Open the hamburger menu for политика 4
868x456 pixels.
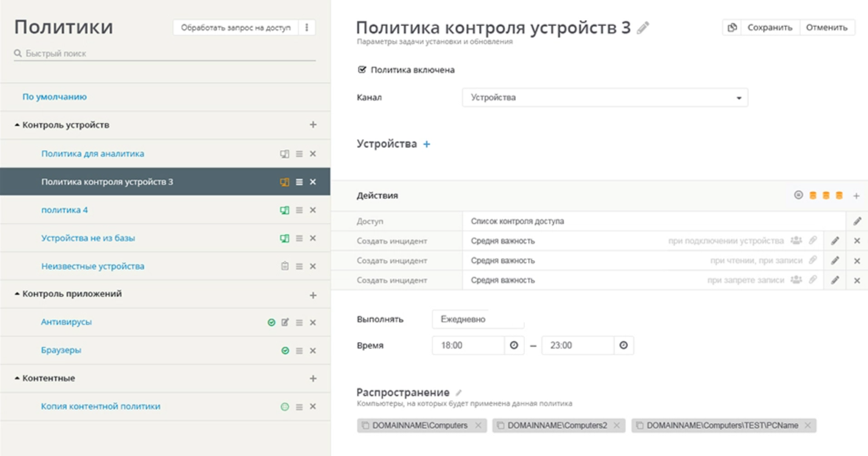point(300,209)
